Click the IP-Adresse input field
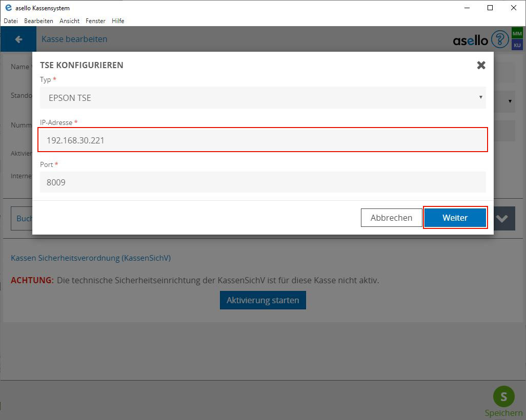Screen dimensions: 526x420 pyautogui.click(x=262, y=140)
